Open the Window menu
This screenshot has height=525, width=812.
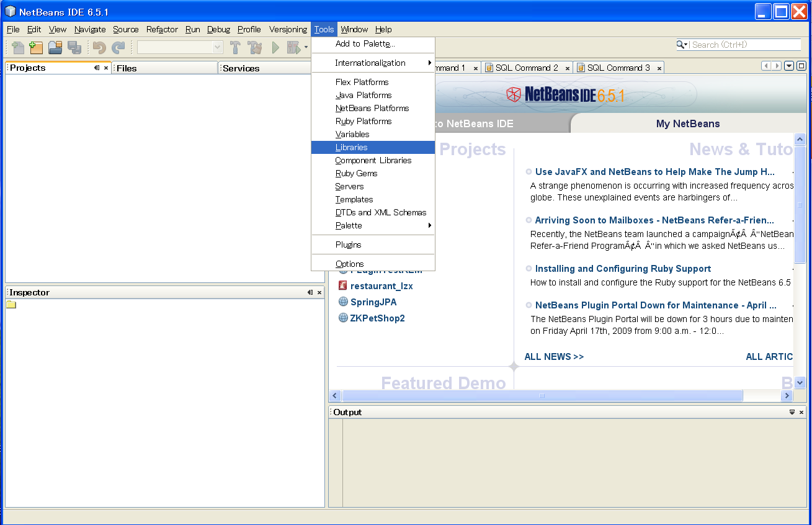(354, 29)
